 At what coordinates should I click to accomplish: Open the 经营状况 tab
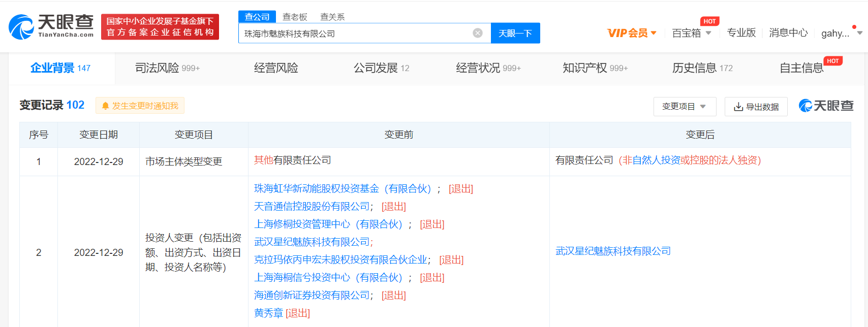click(488, 68)
